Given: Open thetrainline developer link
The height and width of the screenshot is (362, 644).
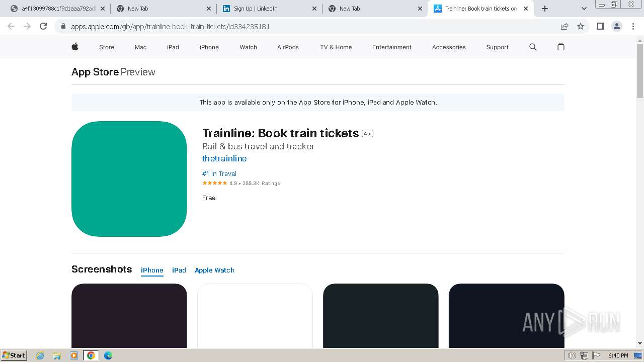Looking at the screenshot, I should pos(224,158).
